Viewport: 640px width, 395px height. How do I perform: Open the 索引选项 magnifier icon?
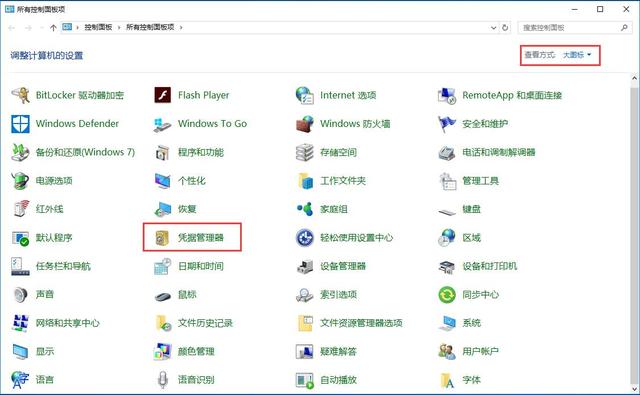[x=304, y=295]
